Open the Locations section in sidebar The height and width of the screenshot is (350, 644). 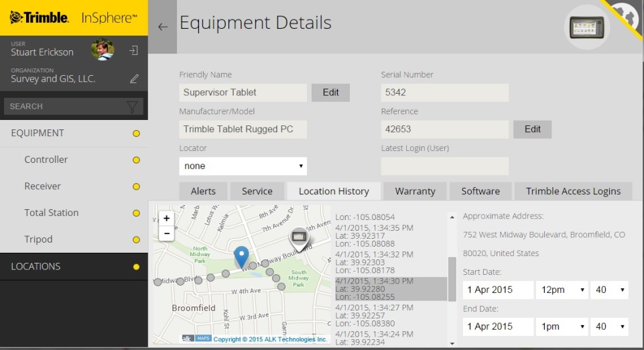(74, 267)
